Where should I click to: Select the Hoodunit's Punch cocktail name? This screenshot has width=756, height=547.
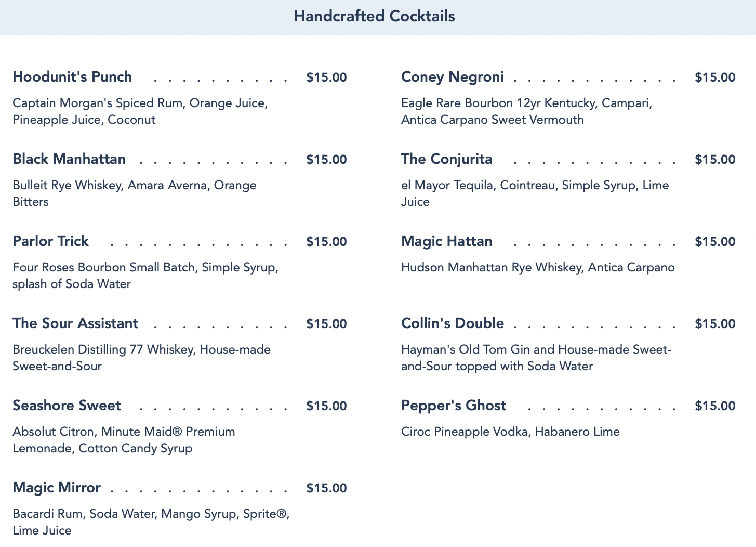tap(72, 77)
